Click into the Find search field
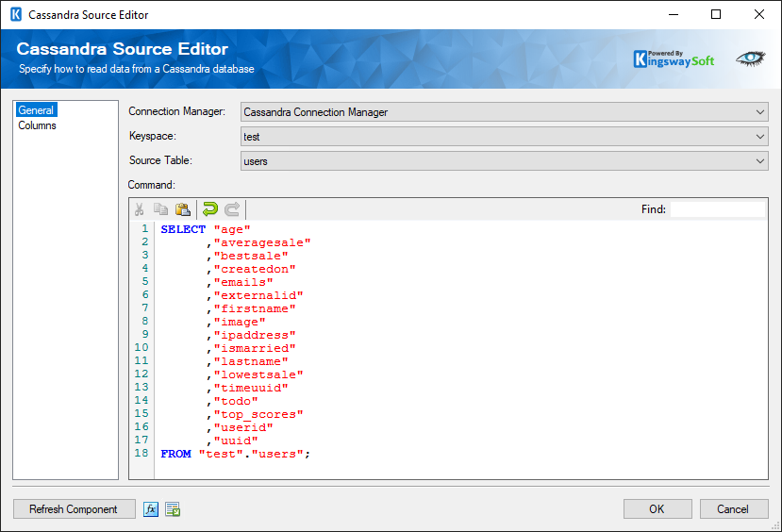This screenshot has height=532, width=782. point(718,209)
